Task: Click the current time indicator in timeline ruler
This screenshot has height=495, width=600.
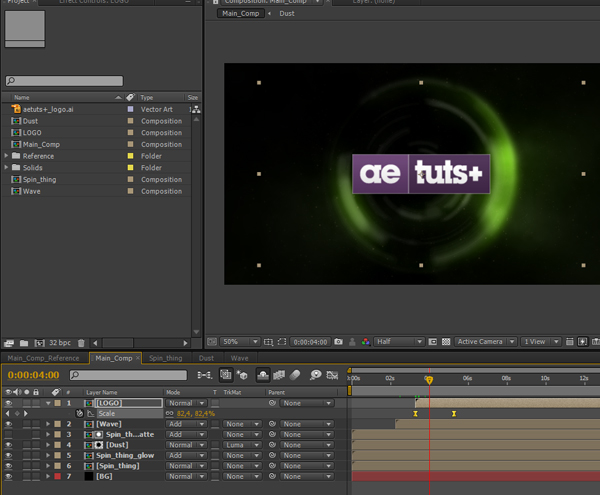Action: coord(429,379)
